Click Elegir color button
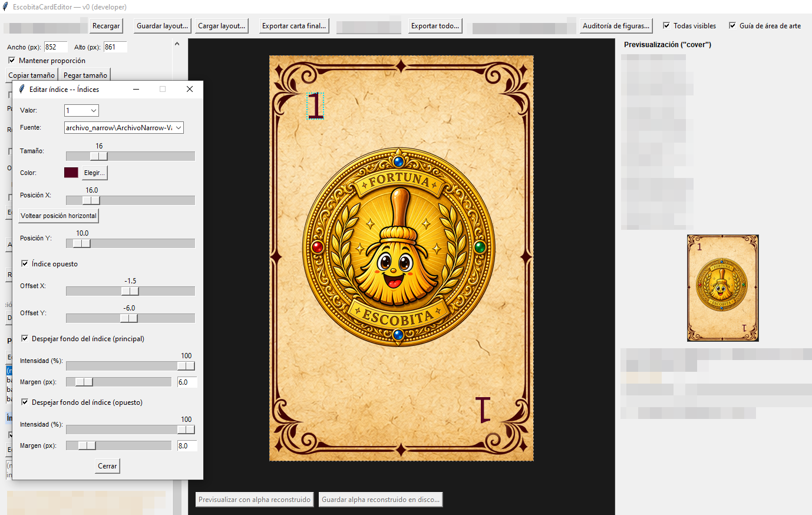 [94, 173]
